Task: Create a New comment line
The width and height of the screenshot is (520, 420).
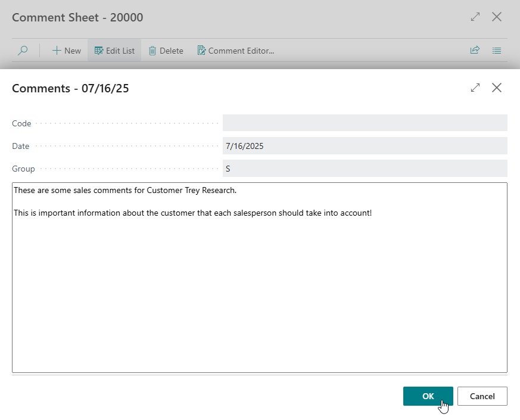Action: tap(66, 51)
